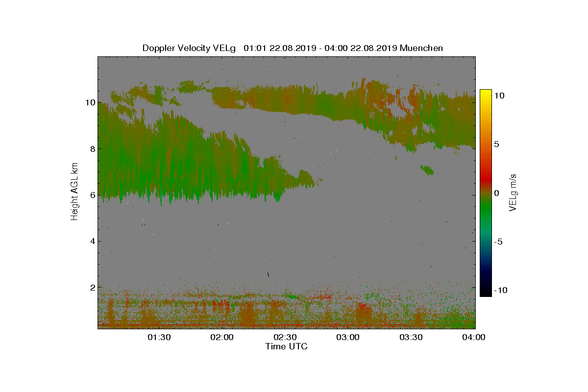Click the height axis '2' tick label
This screenshot has width=588, height=392.
click(x=92, y=287)
